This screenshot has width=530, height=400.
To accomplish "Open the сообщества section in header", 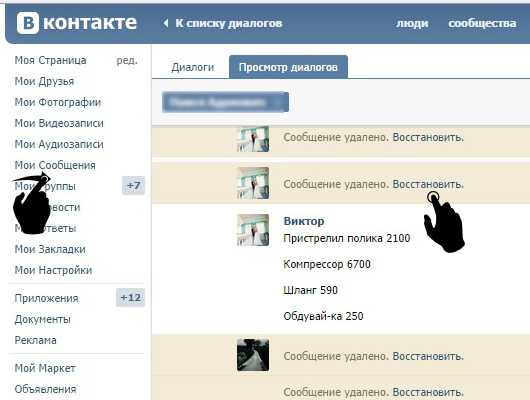I will [482, 23].
